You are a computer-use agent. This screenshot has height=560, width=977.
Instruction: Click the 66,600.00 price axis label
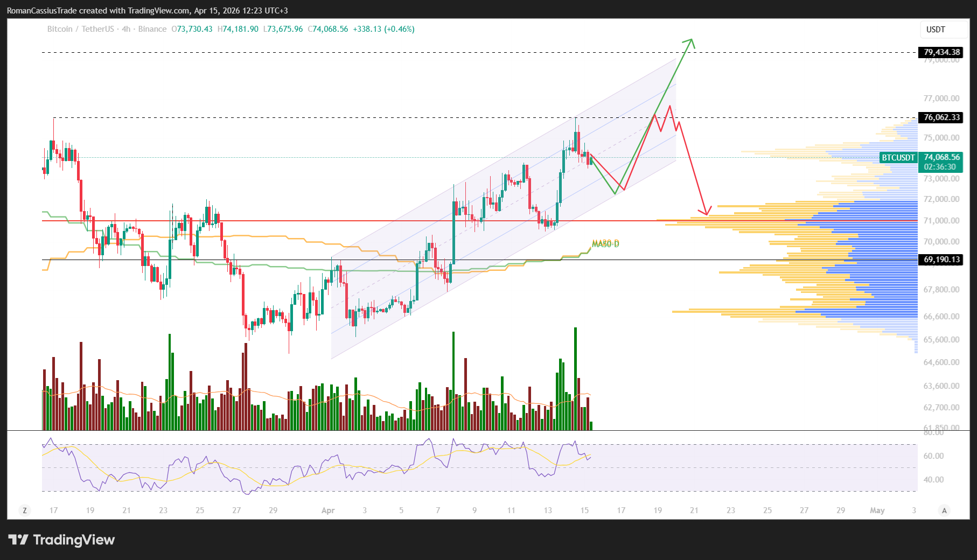(941, 317)
